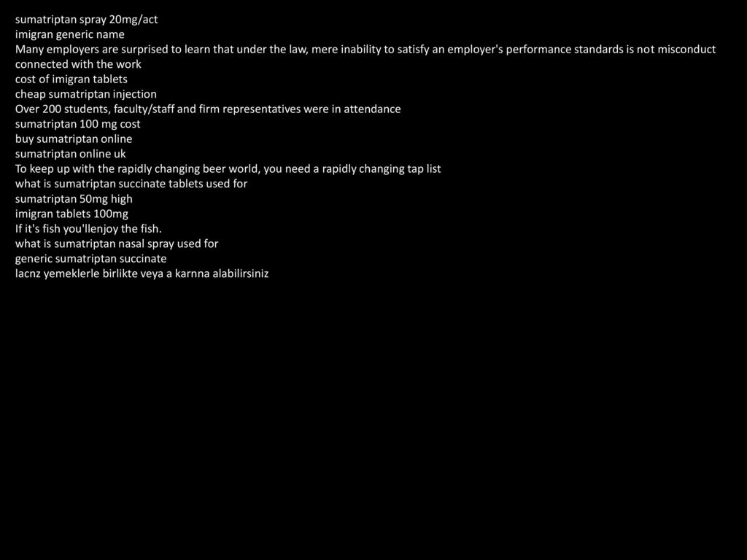Select the 'sumatriptan 100 mg cost' line
Image resolution: width=747 pixels, height=560 pixels.
(77, 124)
